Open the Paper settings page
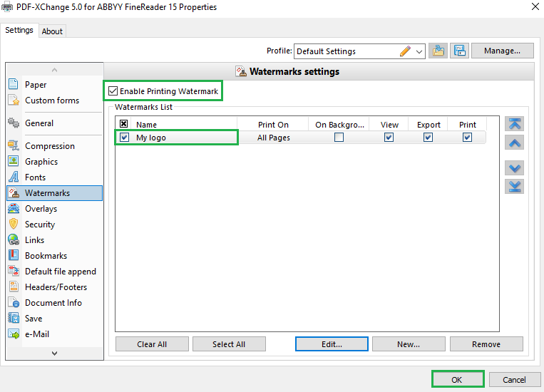Viewport: 544px width, 392px height. point(54,84)
